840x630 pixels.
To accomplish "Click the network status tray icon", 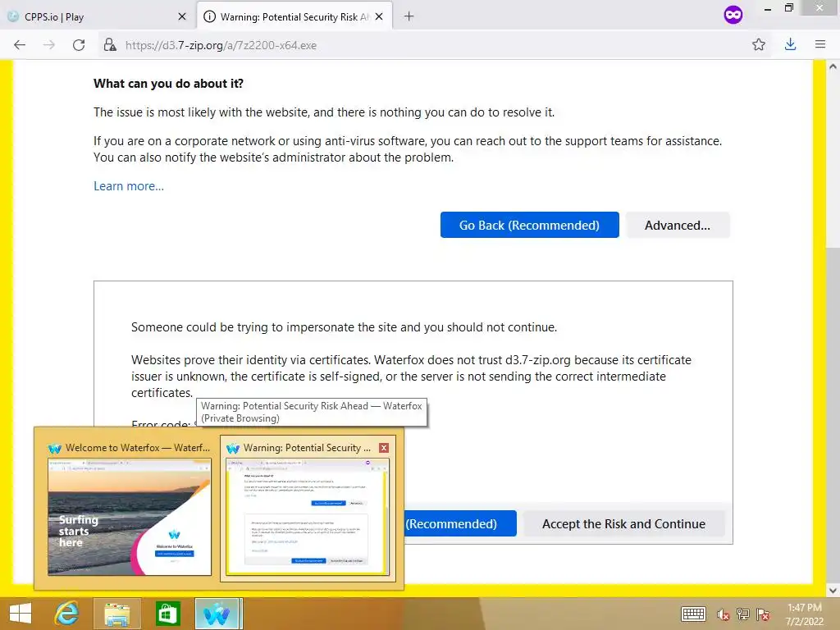I will 743,614.
